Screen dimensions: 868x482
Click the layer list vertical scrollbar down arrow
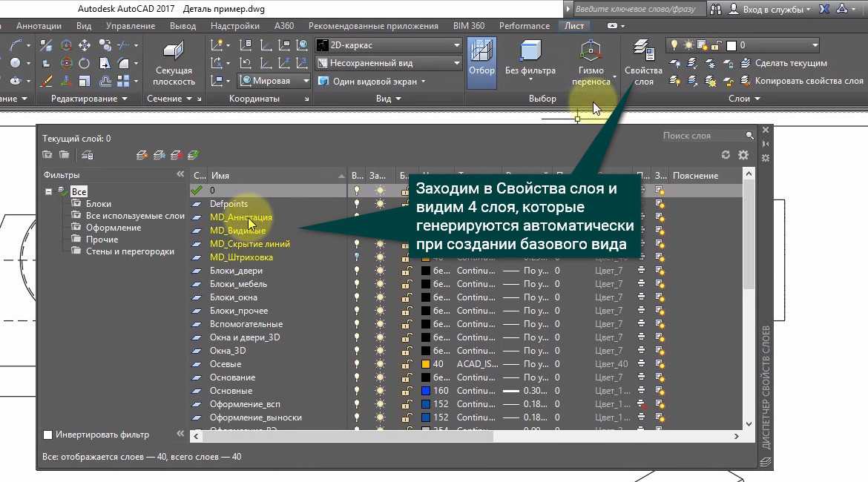(x=749, y=424)
